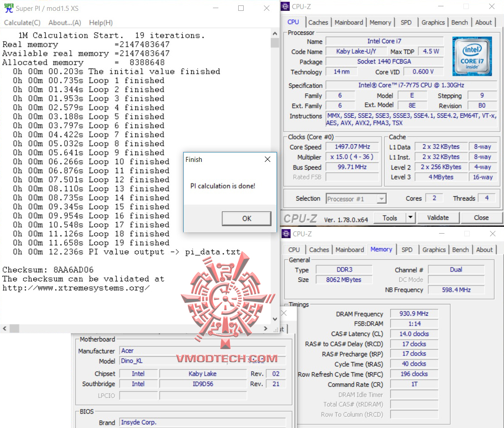Click Super PI vertical scrollbar down arrow
Screen dimensions: 504x428
click(275, 319)
